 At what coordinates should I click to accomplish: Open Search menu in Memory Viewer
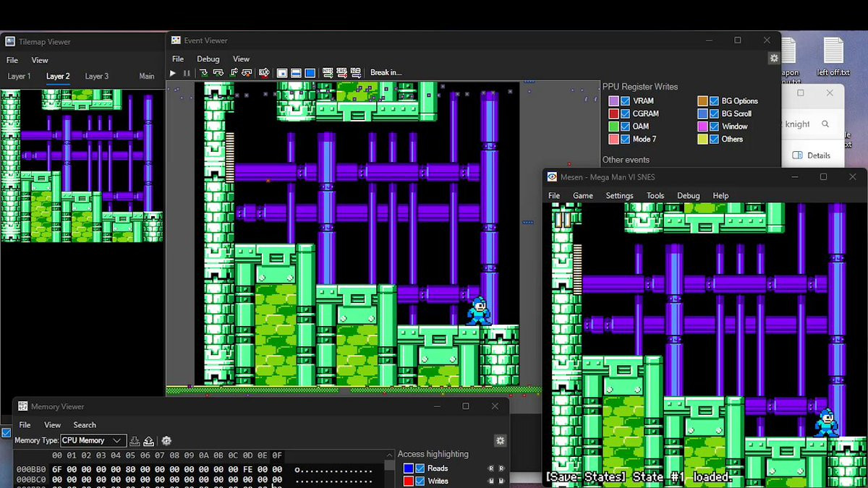[x=85, y=425]
